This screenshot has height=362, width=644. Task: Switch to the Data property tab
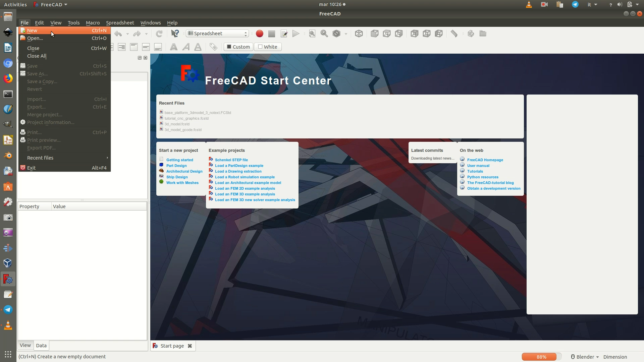41,346
